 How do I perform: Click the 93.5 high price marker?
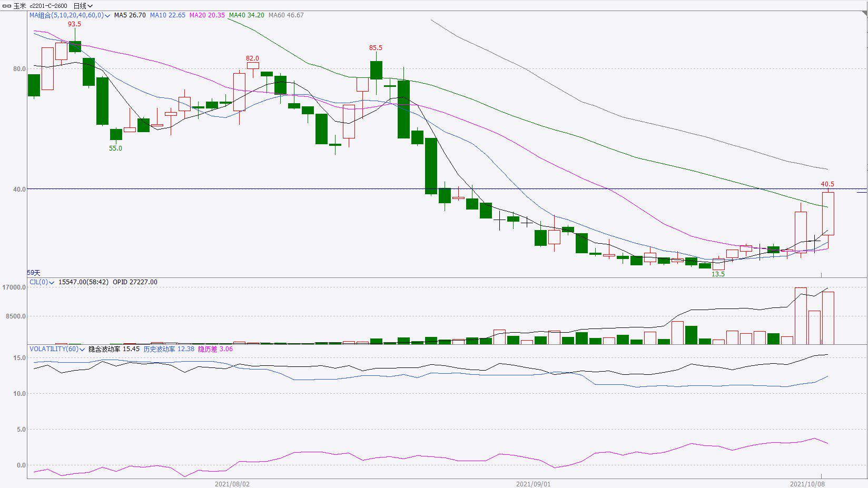74,24
